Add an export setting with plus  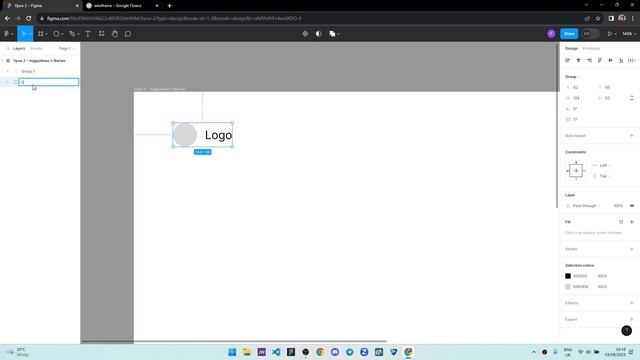(632, 319)
